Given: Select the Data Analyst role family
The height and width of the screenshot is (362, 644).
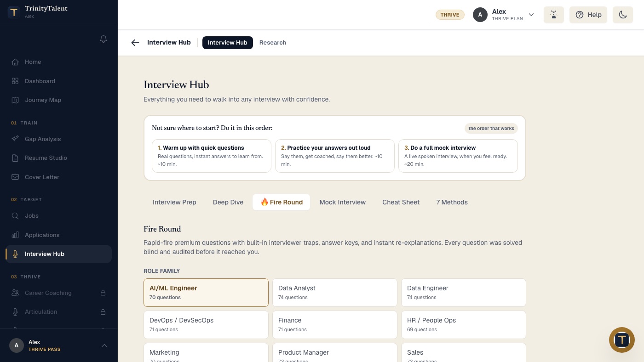Looking at the screenshot, I should click(x=335, y=293).
